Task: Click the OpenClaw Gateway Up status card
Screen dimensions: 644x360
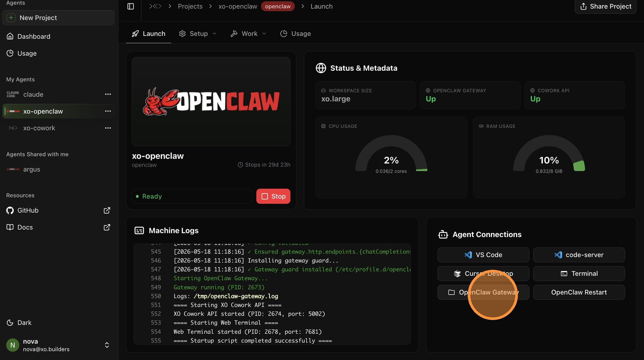Action: click(470, 95)
